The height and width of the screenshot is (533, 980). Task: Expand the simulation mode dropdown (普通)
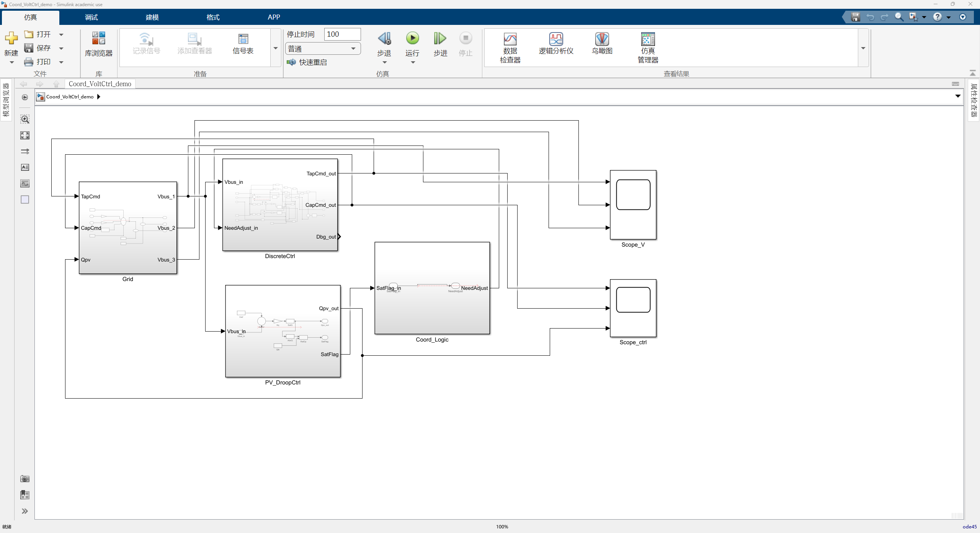click(353, 49)
